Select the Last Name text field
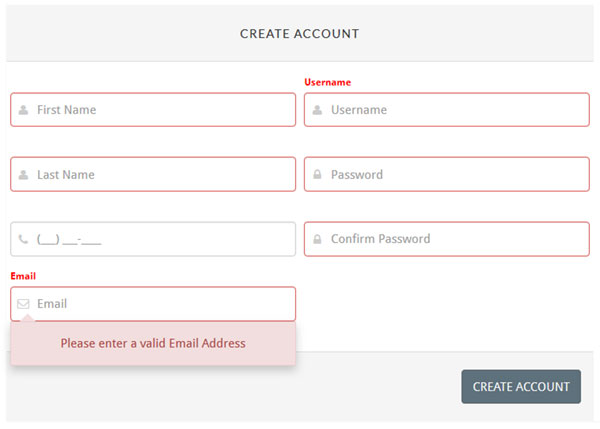Image resolution: width=600 pixels, height=429 pixels. [x=160, y=175]
